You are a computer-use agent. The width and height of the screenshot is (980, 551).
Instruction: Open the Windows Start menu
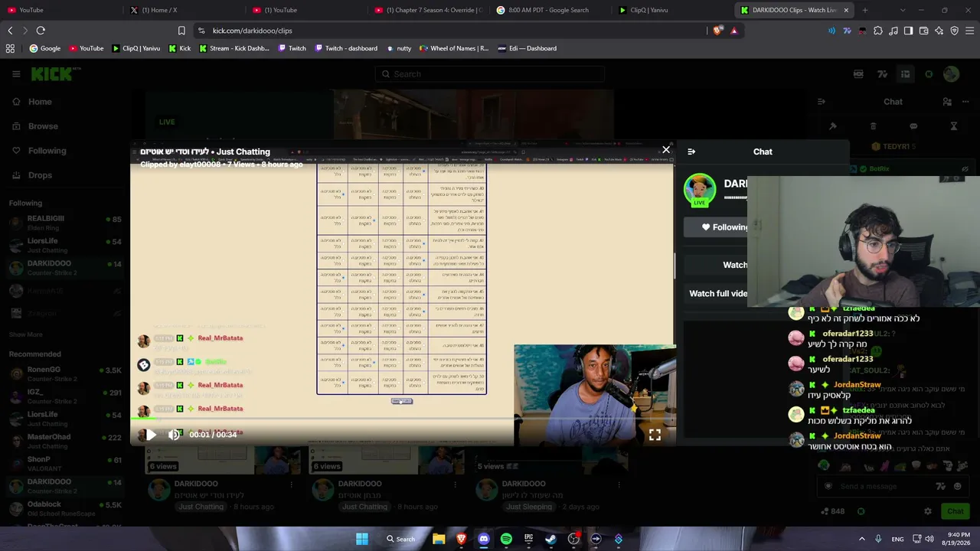coord(362,539)
